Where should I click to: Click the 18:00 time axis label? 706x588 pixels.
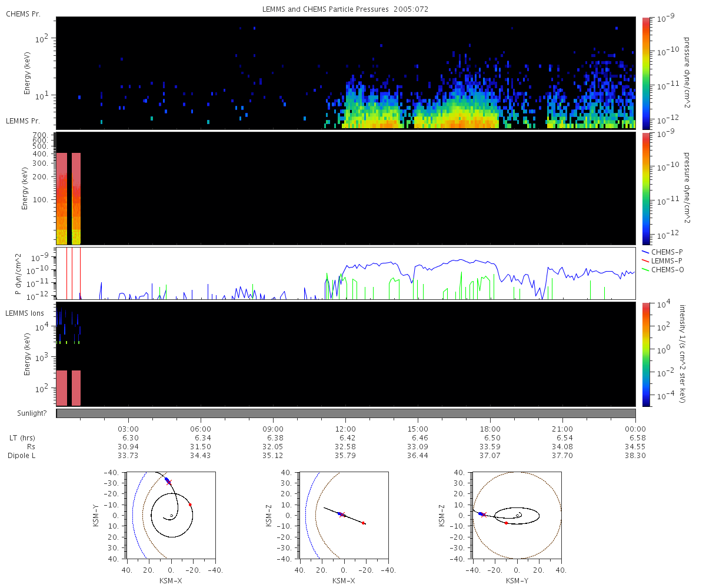pos(490,429)
